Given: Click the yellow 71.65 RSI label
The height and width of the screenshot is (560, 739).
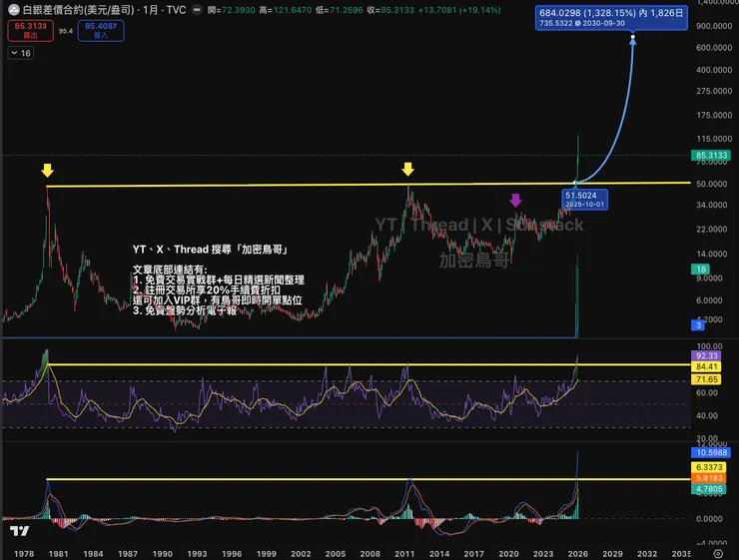Looking at the screenshot, I should 706,379.
